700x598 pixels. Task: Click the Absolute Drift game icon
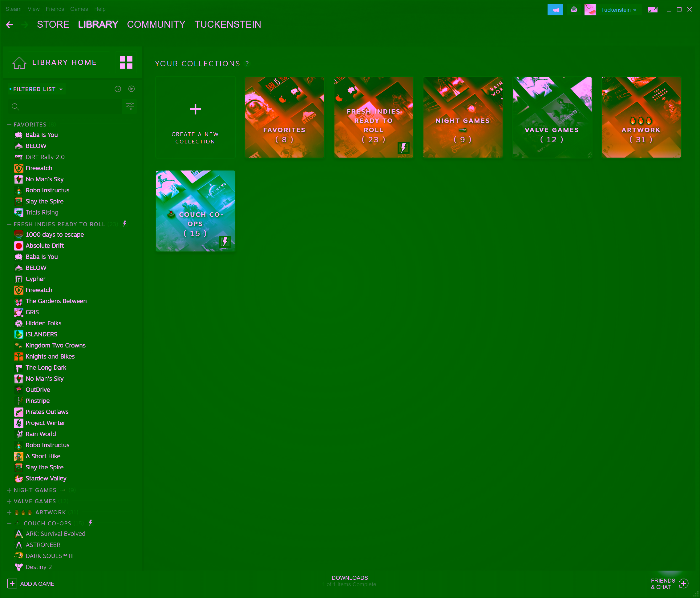pyautogui.click(x=19, y=246)
